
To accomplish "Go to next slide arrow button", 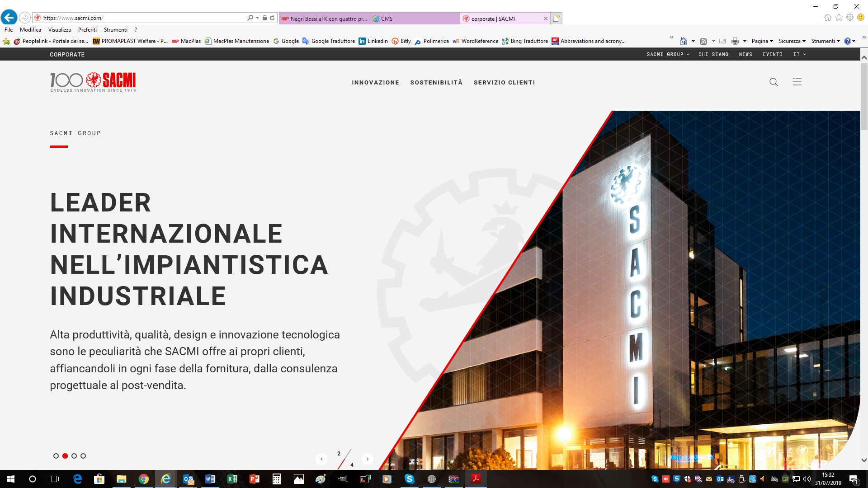I will (368, 459).
